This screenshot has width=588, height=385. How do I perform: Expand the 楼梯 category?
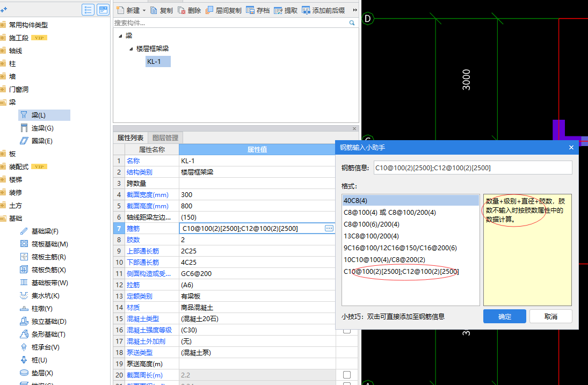coord(3,179)
